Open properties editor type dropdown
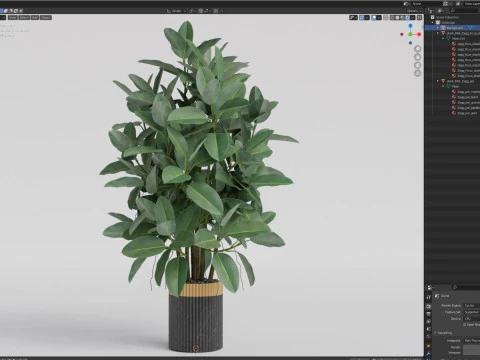This screenshot has height=360, width=480. (x=430, y=287)
